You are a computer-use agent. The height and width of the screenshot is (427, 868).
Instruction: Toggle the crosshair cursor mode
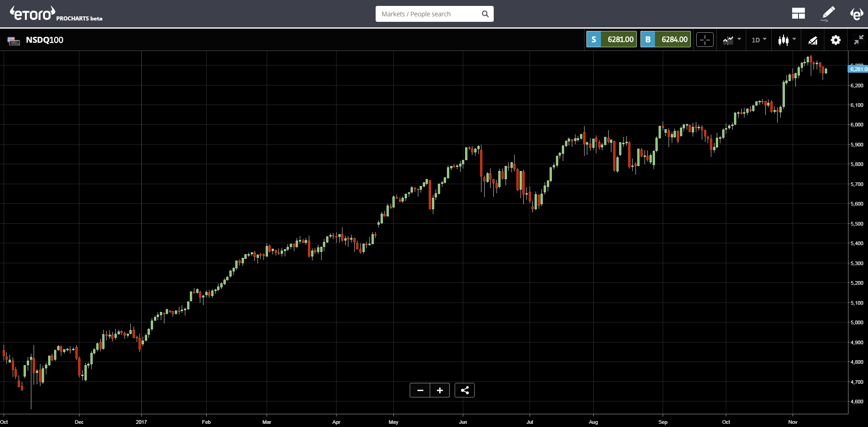[x=705, y=40]
